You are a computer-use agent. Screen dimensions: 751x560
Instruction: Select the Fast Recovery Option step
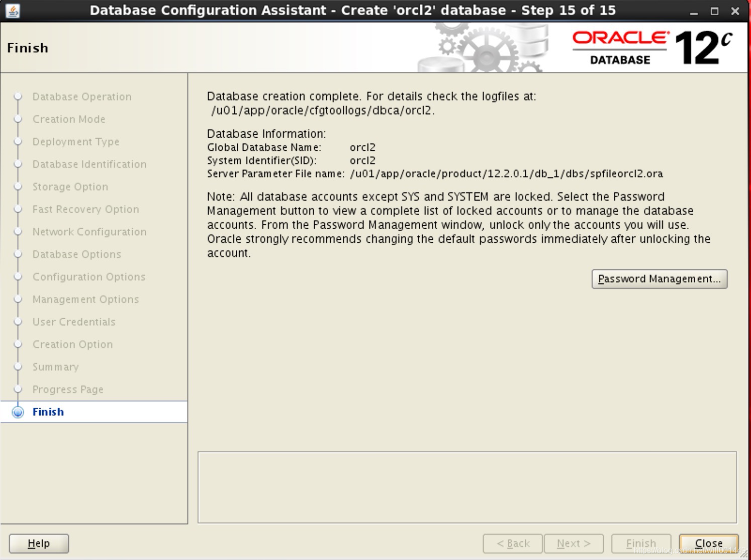point(86,209)
